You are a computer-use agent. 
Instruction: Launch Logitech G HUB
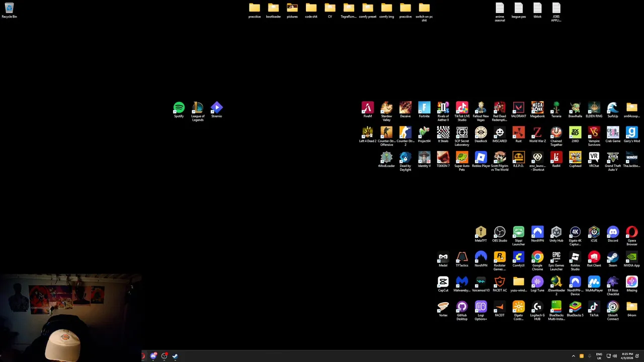pos(537,311)
